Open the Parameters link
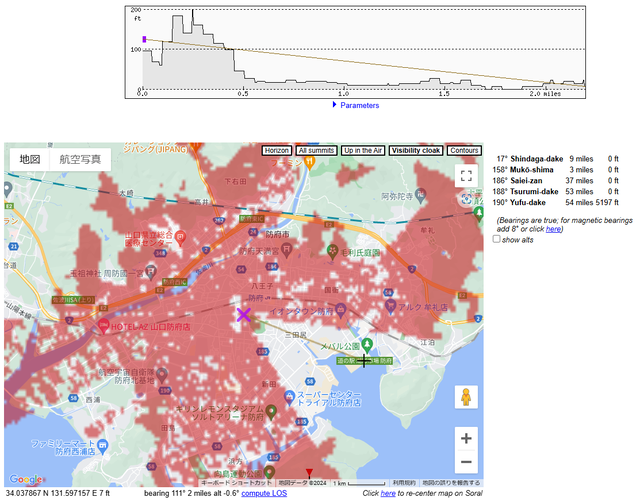Image resolution: width=640 pixels, height=501 pixels. point(360,105)
